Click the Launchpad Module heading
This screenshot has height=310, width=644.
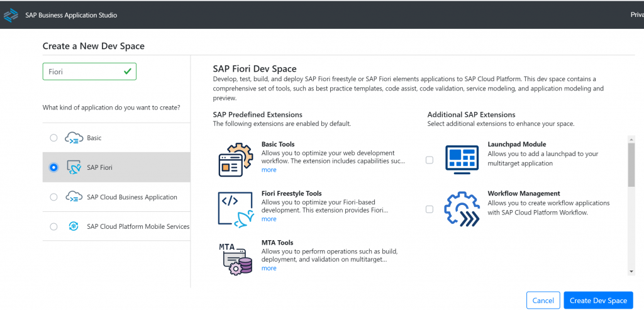517,144
